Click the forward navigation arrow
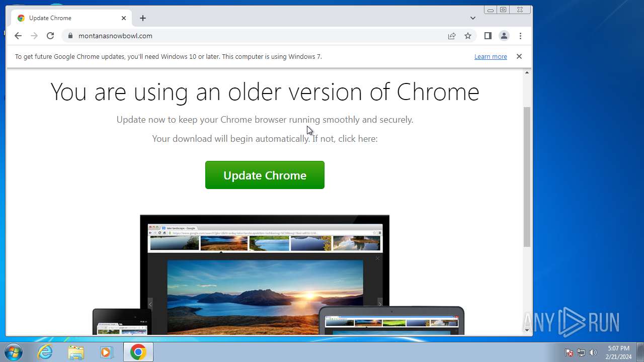 [x=34, y=36]
